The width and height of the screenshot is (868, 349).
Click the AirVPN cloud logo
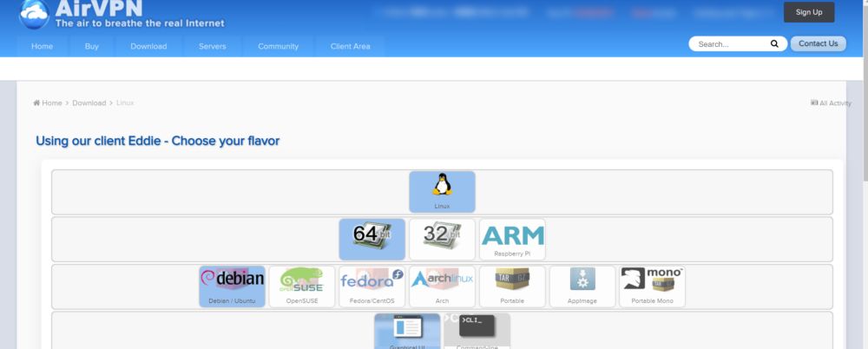[x=35, y=14]
